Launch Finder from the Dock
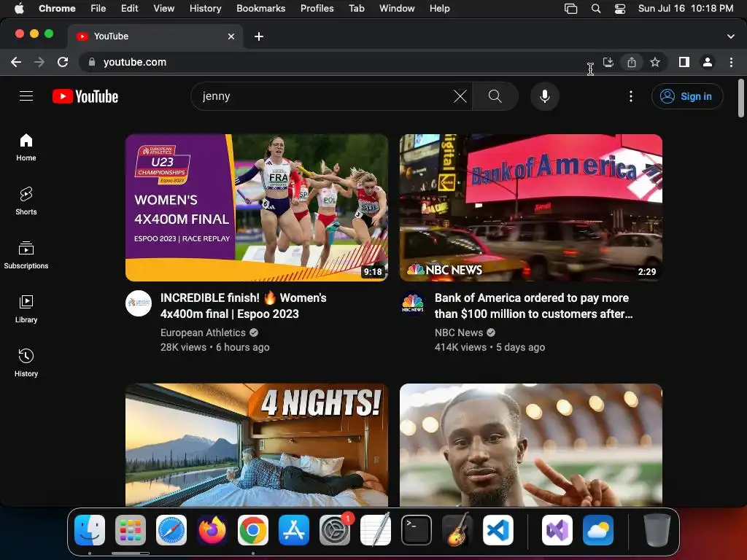The height and width of the screenshot is (560, 747). coord(90,530)
